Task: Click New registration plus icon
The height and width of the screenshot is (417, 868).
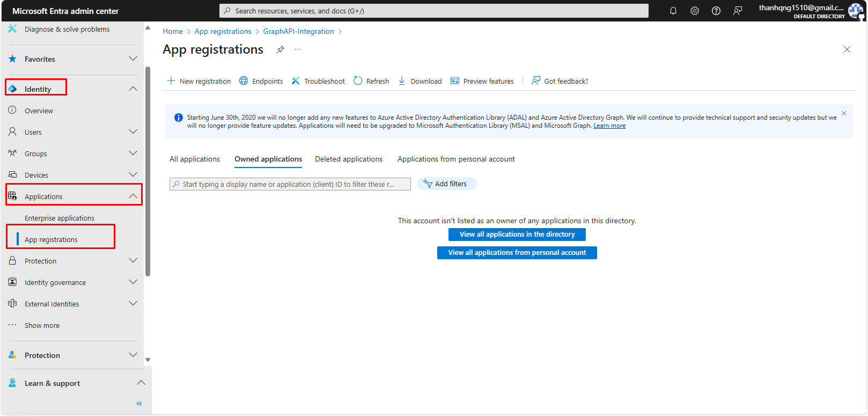Action: click(x=171, y=81)
